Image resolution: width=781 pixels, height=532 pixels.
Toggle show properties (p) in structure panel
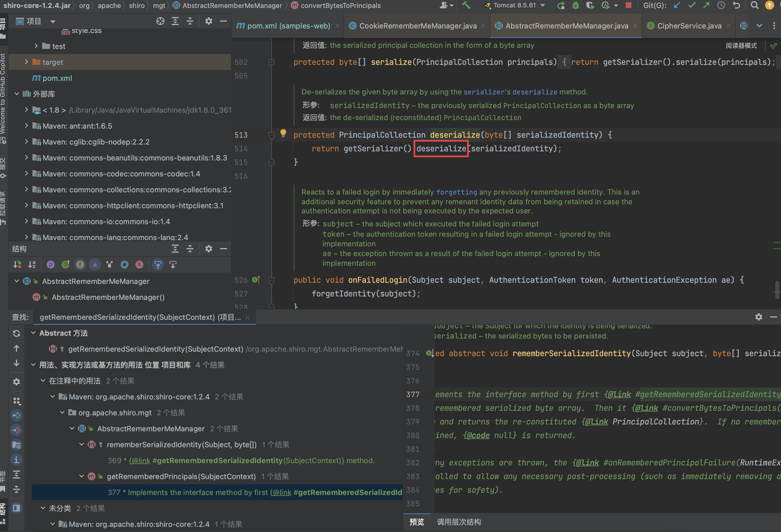[50, 265]
